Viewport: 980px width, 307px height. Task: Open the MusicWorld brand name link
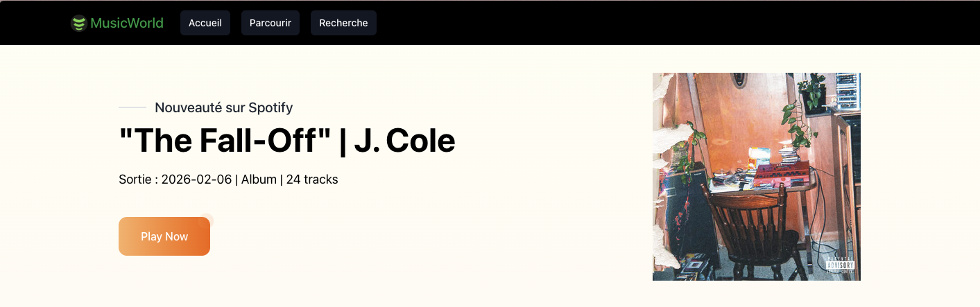127,24
